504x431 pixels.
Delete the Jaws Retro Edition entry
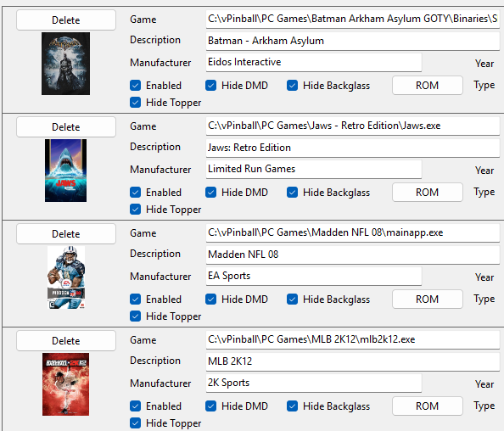[66, 127]
